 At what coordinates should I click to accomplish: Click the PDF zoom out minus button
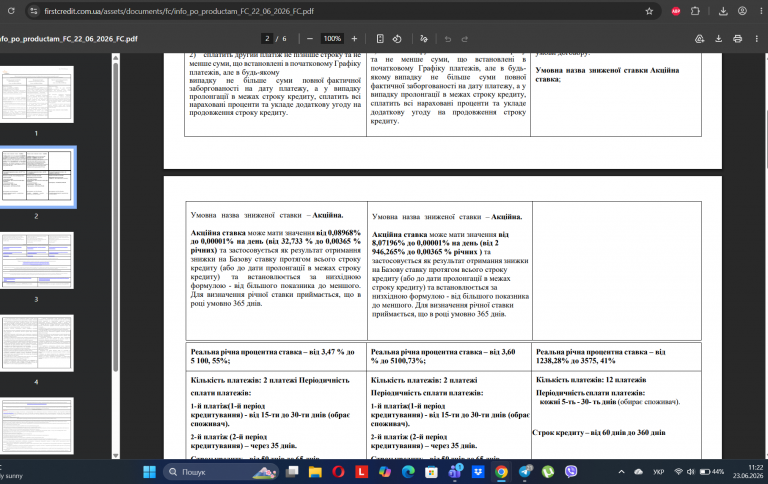(310, 39)
